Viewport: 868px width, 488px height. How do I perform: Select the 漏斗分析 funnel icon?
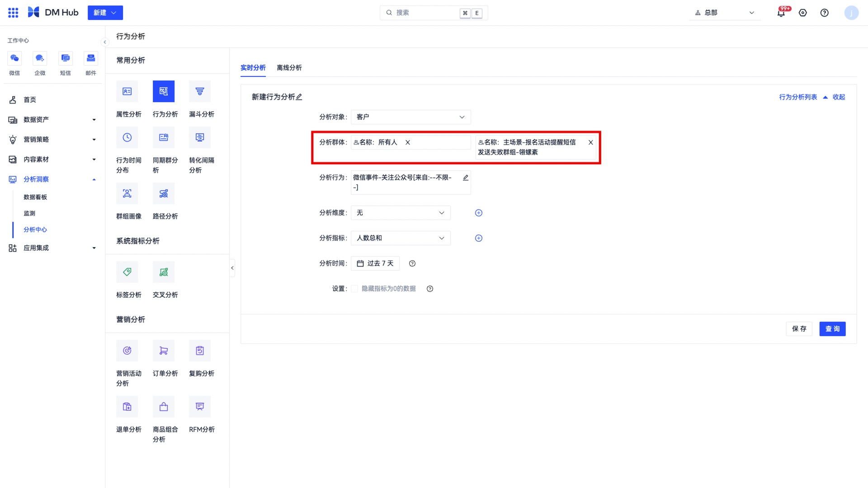(200, 91)
